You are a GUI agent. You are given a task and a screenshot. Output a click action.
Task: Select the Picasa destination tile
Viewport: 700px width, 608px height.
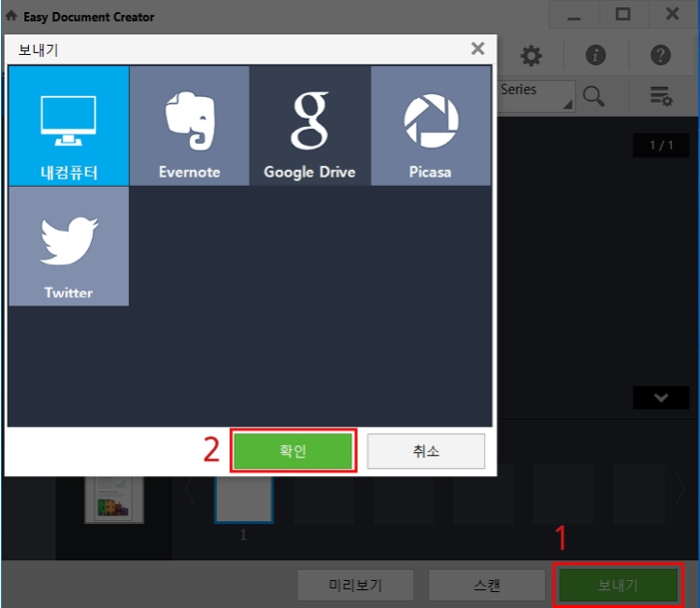tap(430, 126)
